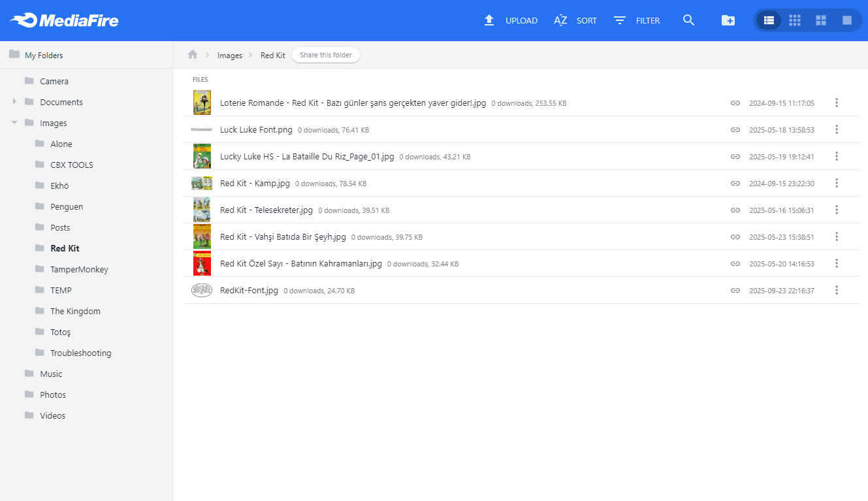Image resolution: width=868 pixels, height=501 pixels.
Task: Click the Upload button
Action: pos(510,20)
